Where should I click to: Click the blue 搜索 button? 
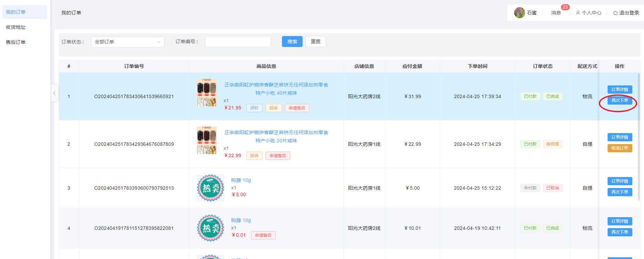(x=292, y=42)
